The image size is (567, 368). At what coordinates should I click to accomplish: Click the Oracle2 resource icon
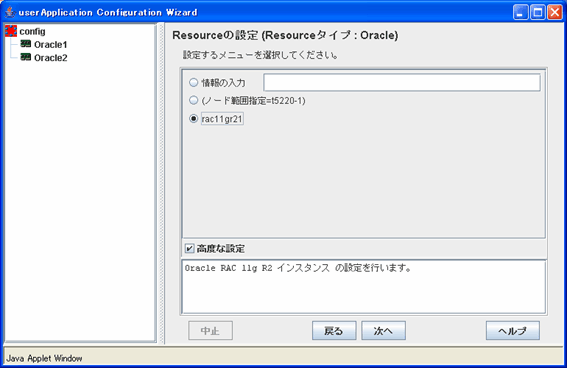26,57
